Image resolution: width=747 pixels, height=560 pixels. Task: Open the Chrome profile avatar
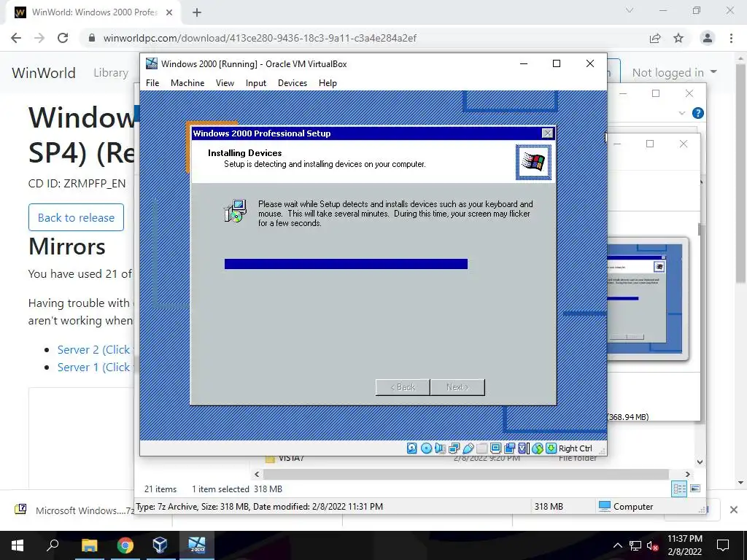tap(708, 38)
